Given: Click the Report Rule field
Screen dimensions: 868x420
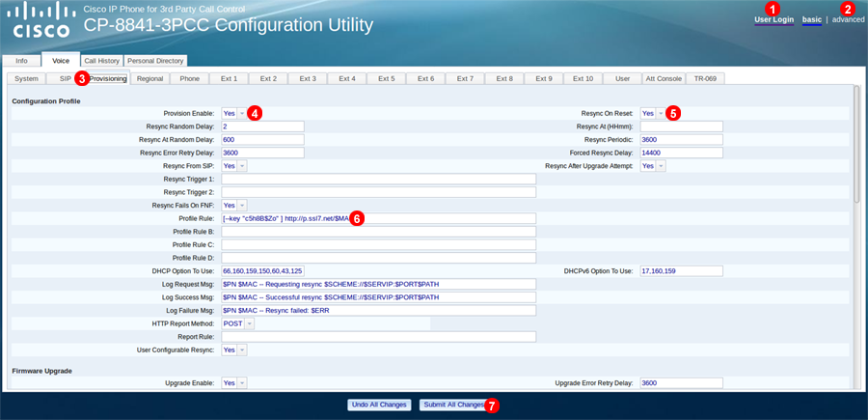Looking at the screenshot, I should point(379,337).
